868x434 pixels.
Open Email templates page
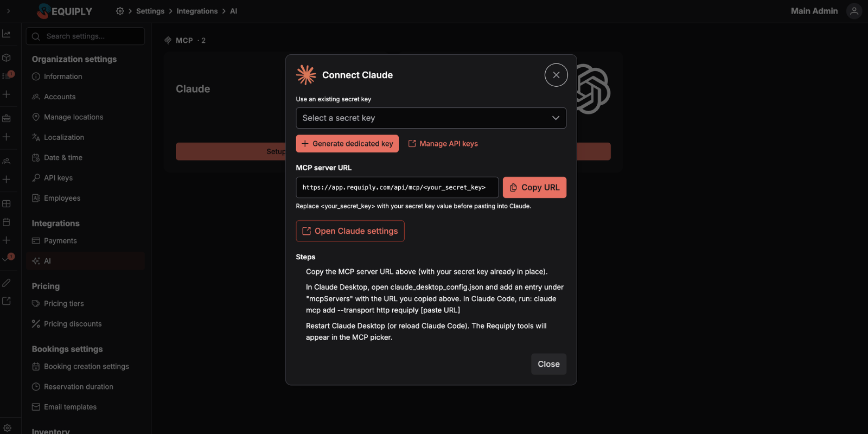point(85,407)
